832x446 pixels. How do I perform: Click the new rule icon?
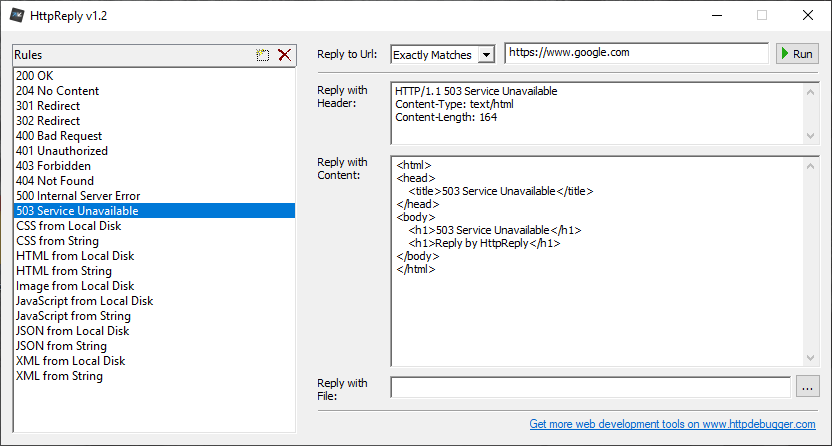click(263, 55)
